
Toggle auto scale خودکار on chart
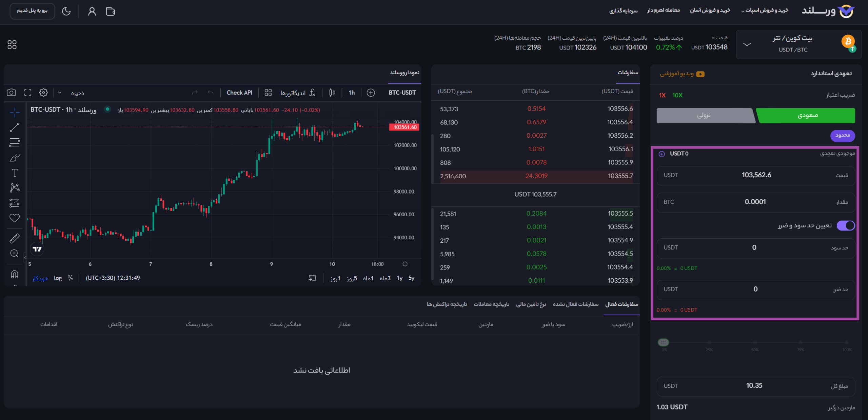pos(40,278)
